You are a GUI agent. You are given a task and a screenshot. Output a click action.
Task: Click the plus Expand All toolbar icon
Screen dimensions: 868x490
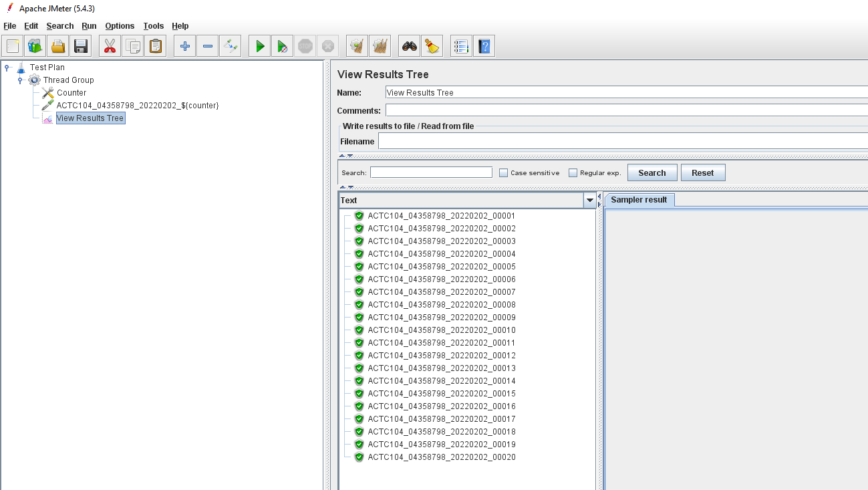pos(185,46)
